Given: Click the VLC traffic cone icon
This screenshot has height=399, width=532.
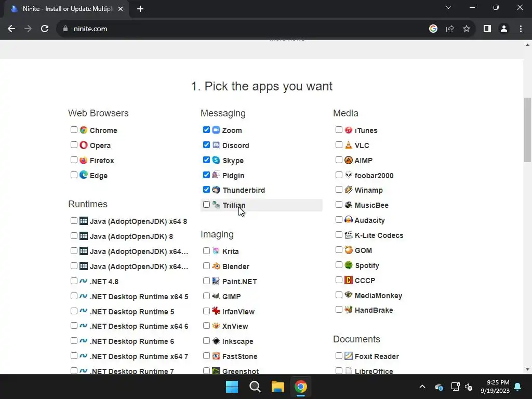Looking at the screenshot, I should 349,145.
